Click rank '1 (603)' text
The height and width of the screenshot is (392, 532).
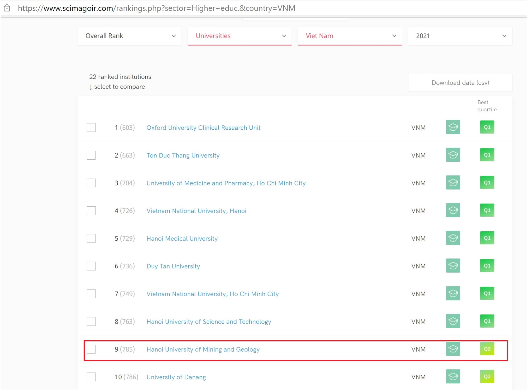tap(125, 128)
